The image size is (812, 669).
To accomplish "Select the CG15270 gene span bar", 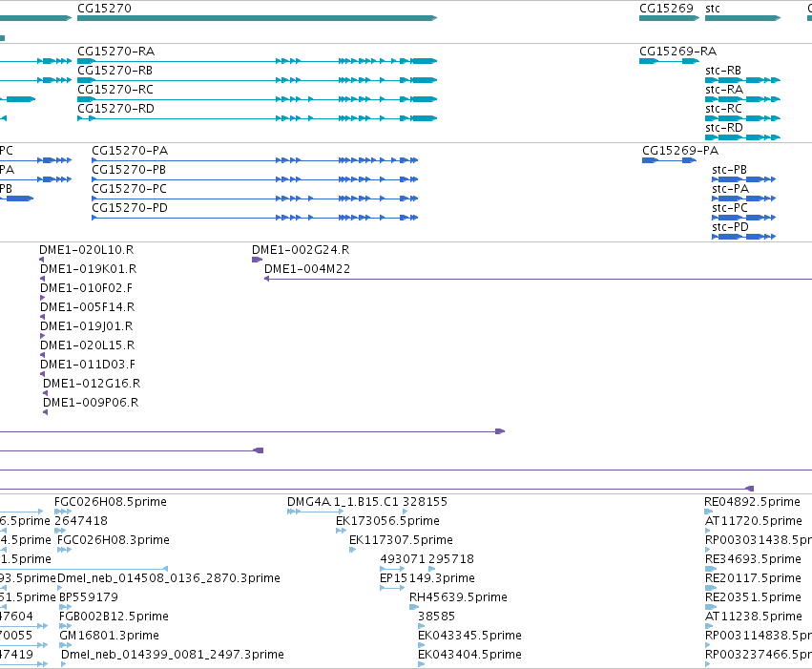I will tap(258, 18).
